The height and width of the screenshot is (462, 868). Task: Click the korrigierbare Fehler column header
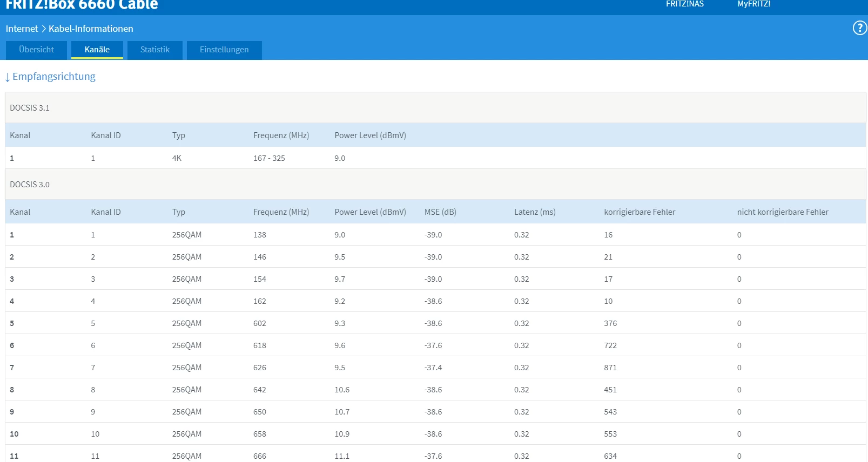click(640, 212)
